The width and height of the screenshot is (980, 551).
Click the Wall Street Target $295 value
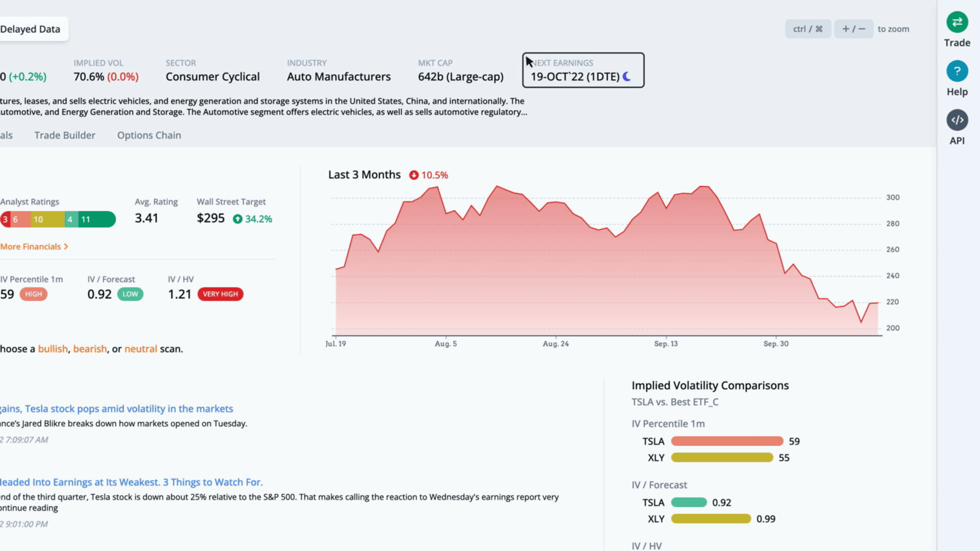pos(211,218)
